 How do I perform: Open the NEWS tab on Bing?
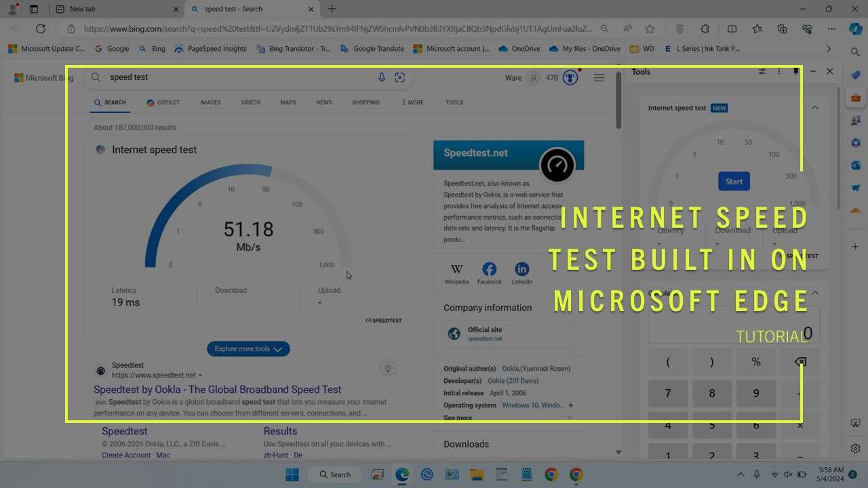pyautogui.click(x=323, y=102)
